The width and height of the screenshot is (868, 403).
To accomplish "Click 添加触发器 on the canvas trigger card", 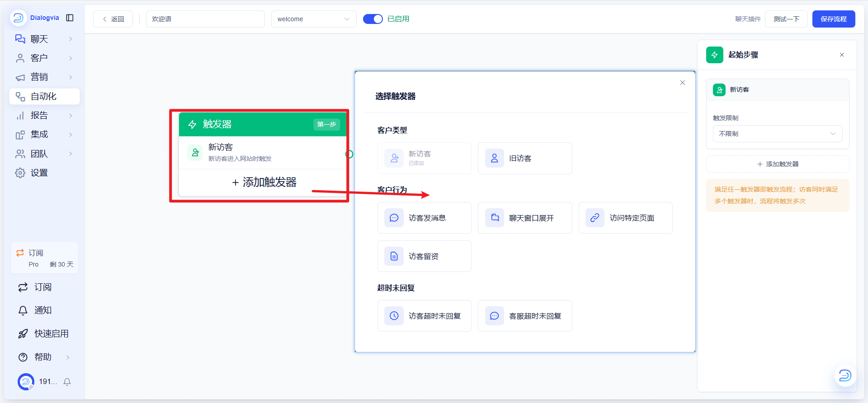I will (264, 183).
